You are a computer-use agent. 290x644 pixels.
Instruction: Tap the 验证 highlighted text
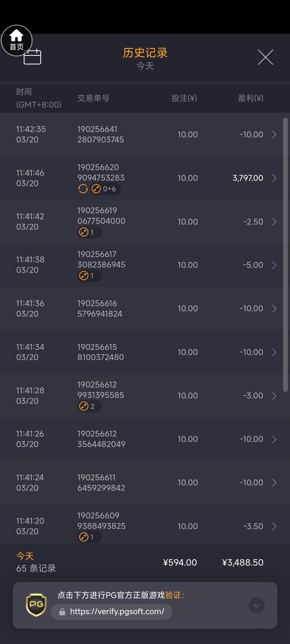173,595
